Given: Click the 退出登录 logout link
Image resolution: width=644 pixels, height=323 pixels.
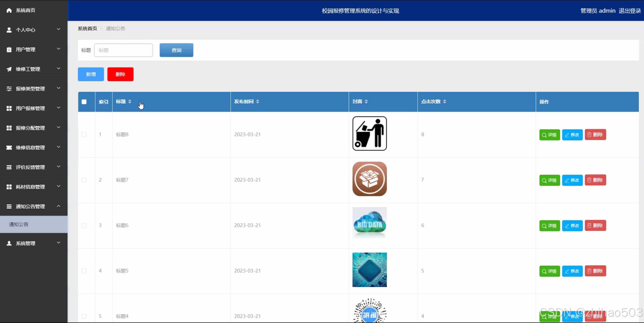Looking at the screenshot, I should [630, 11].
